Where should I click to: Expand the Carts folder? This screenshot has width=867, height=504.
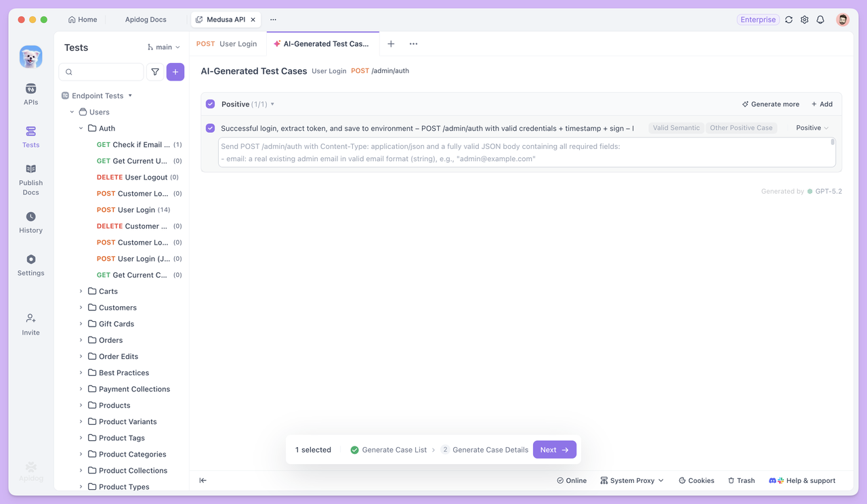[x=81, y=291]
